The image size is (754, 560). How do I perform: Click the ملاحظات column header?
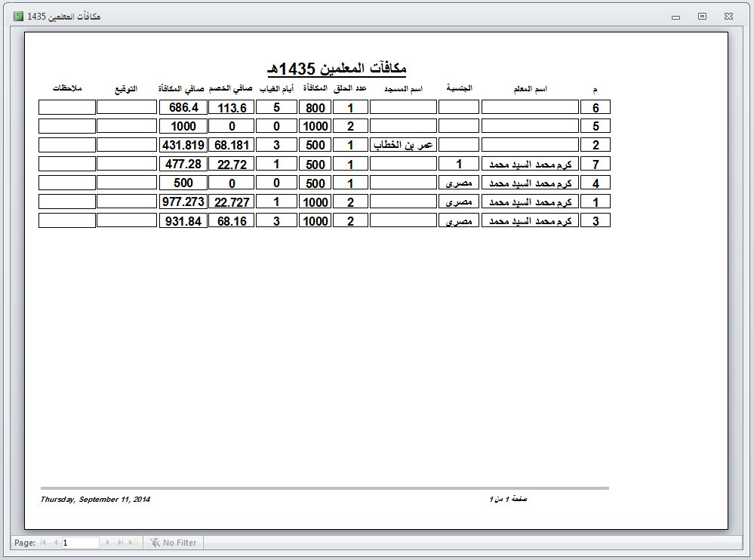point(67,88)
